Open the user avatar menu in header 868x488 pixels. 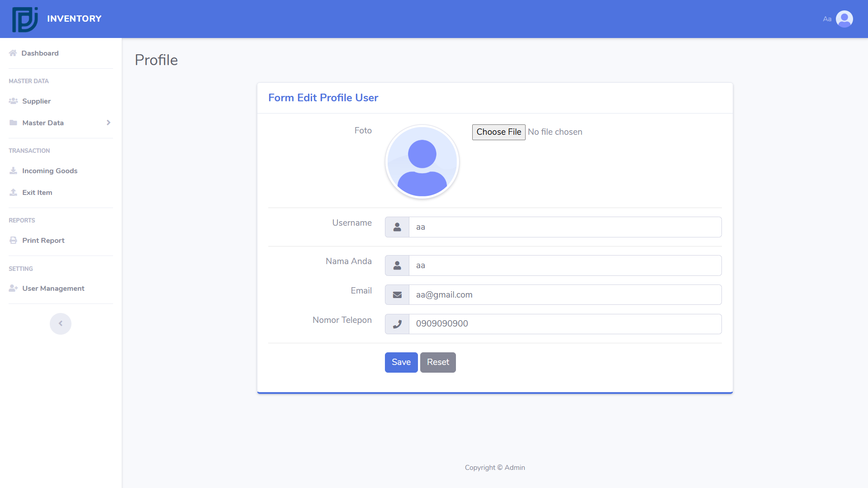[x=844, y=19]
